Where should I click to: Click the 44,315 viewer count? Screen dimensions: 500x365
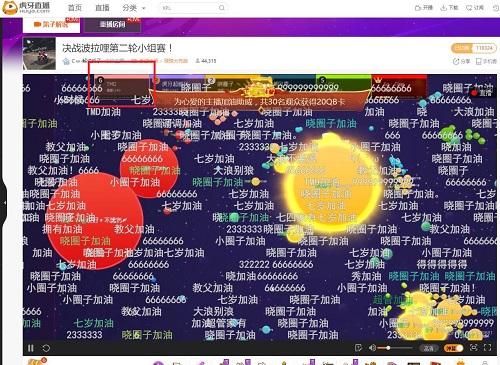pyautogui.click(x=206, y=61)
